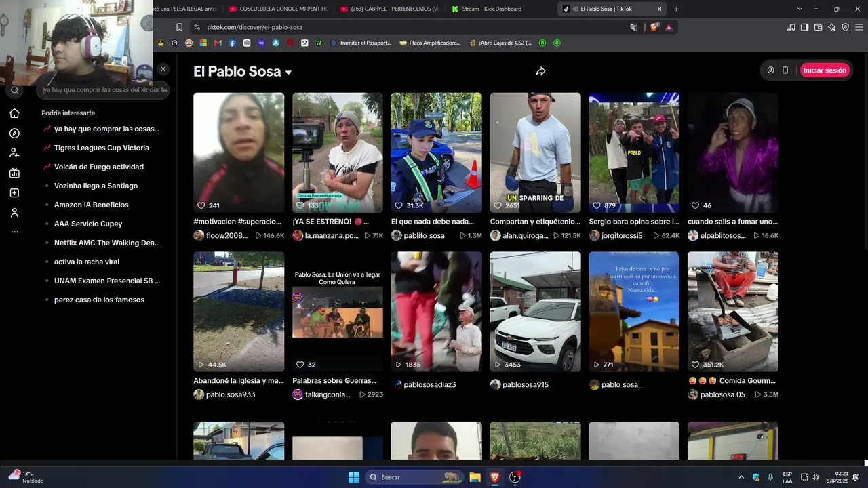Open a new browser tab

675,9
